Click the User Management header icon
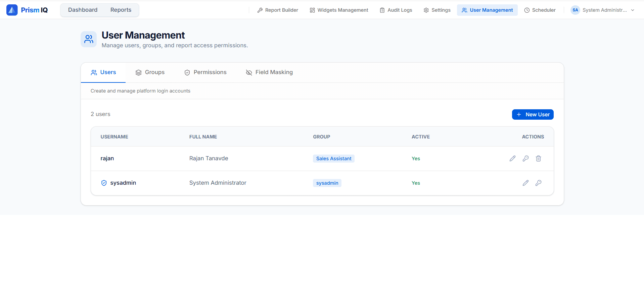The image size is (644, 294). pos(89,39)
